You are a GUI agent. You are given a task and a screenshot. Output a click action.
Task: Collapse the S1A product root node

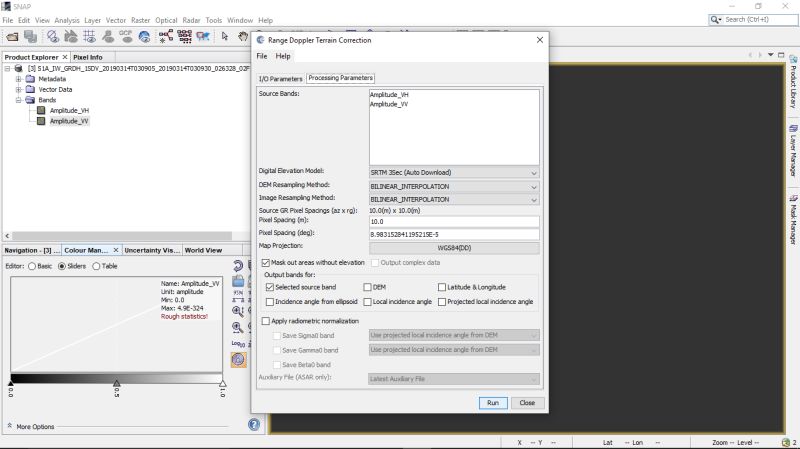coord(8,68)
